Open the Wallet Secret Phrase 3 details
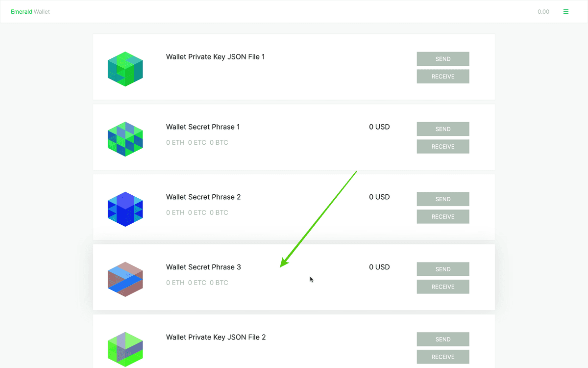Screen dimensions: 588x368 point(203,267)
